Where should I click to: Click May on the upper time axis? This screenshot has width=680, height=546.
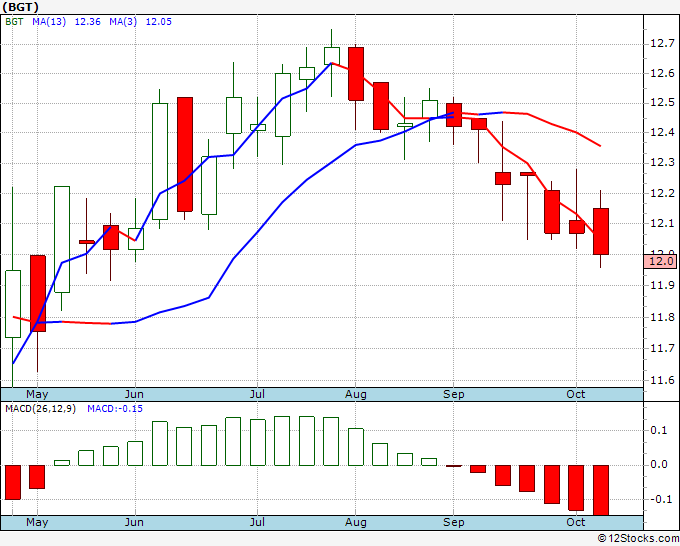(37, 394)
